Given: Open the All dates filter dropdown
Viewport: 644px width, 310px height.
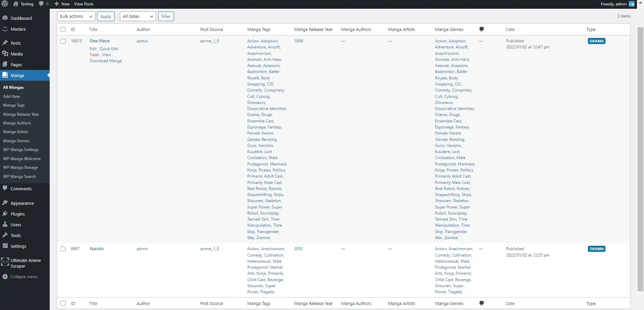Looking at the screenshot, I should pos(137,16).
